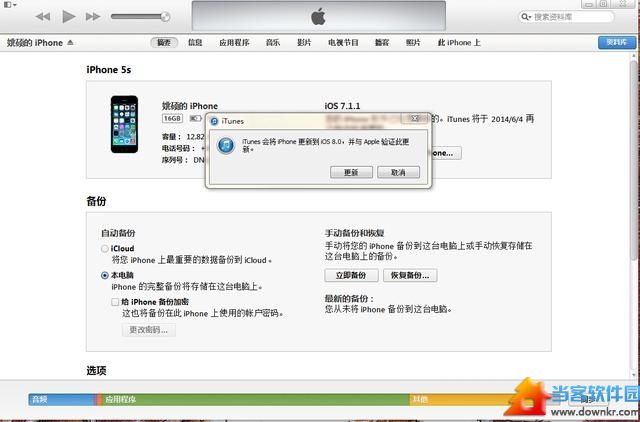640x422 pixels.
Task: Eject the iPhone using the eject icon
Action: [70, 42]
